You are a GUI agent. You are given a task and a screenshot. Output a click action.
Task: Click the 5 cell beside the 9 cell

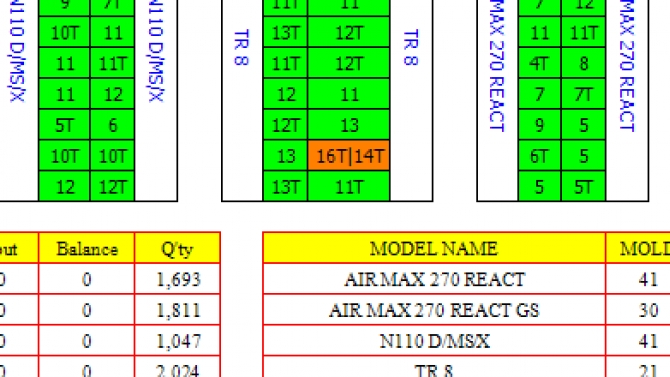pos(583,125)
